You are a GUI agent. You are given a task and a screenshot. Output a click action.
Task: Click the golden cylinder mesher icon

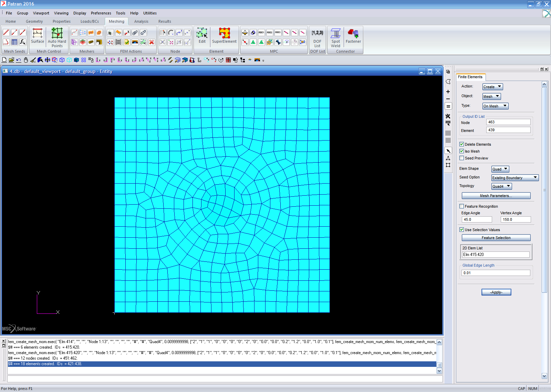coord(91,42)
